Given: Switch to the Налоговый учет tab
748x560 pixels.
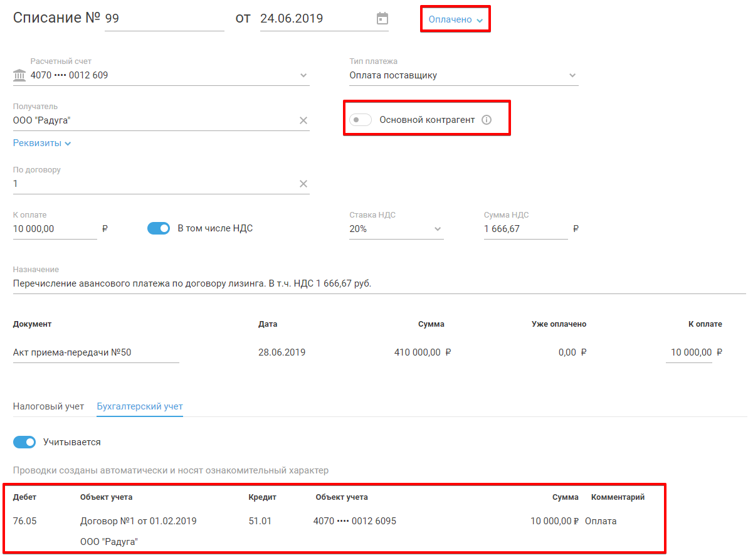Looking at the screenshot, I should click(48, 406).
